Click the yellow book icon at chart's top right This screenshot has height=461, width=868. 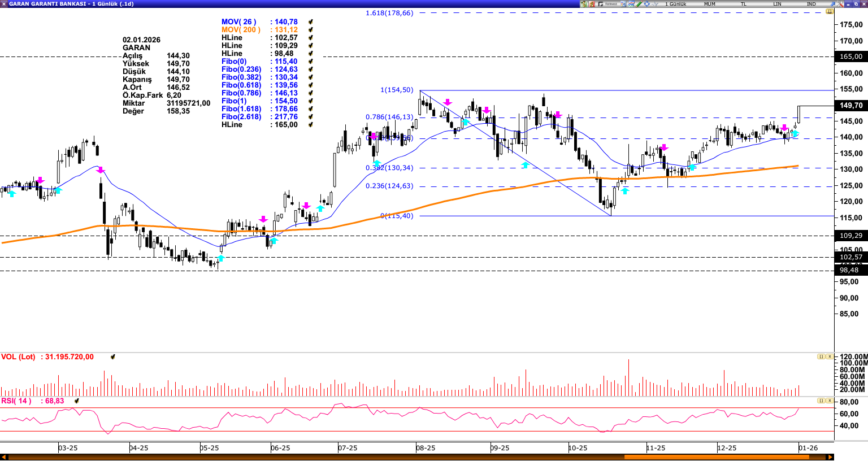tap(830, 11)
